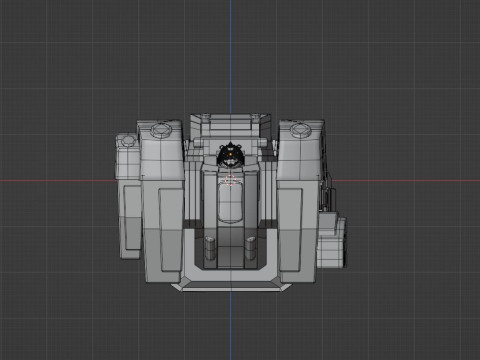This screenshot has width=480, height=360.
Task: Select the right small cylinder inside the cockpit
Action: point(251,248)
